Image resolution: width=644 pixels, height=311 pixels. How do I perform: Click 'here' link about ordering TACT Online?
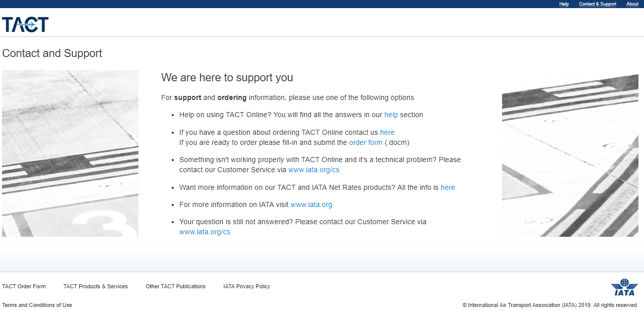coord(387,132)
